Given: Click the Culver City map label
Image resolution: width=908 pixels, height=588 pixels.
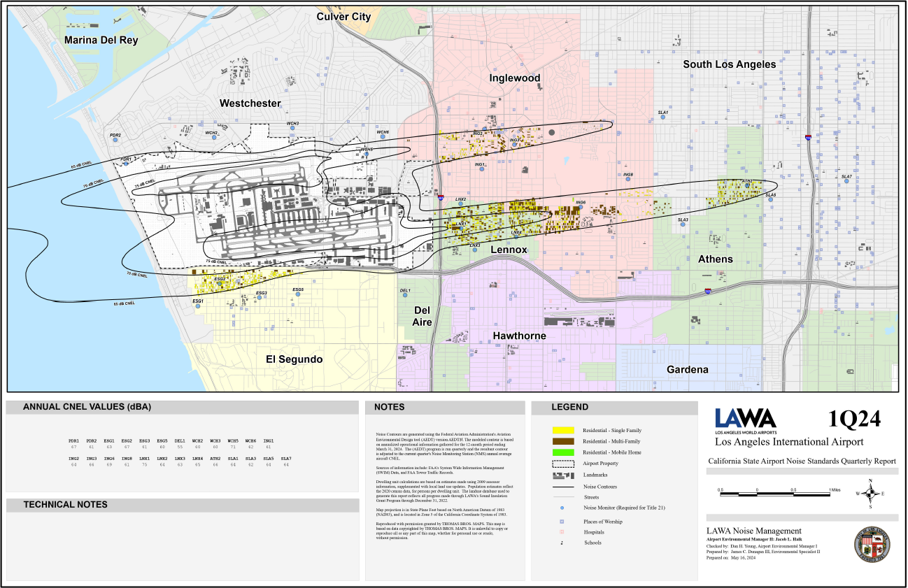Looking at the screenshot, I should point(343,16).
